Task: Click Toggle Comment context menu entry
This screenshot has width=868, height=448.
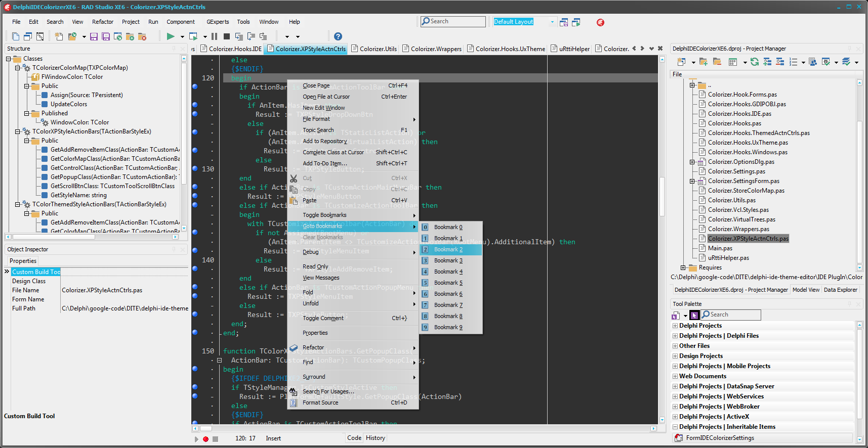Action: [353, 318]
